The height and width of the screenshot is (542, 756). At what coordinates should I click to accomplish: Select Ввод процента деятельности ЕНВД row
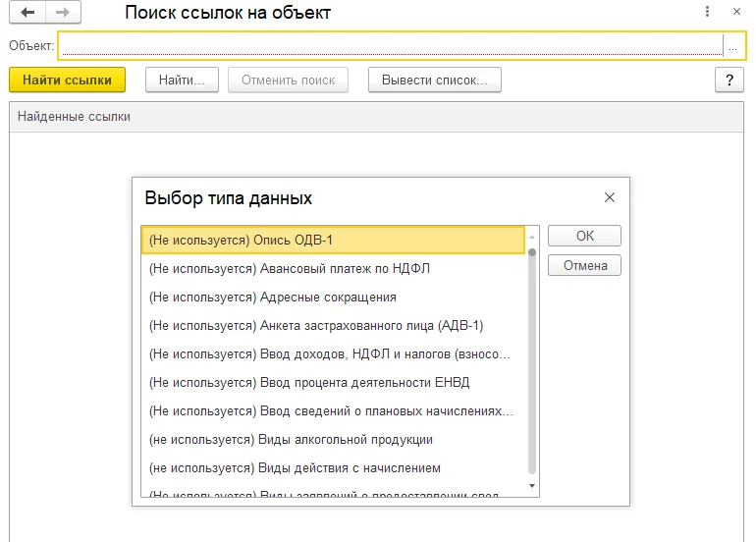click(333, 382)
